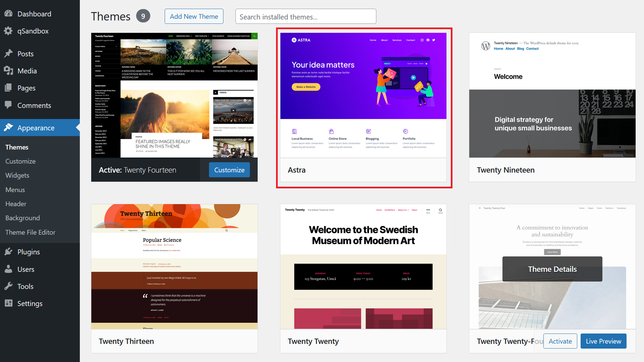Screen dimensions: 644x362
Task: Open Widgets submenu link
Action: (17, 175)
